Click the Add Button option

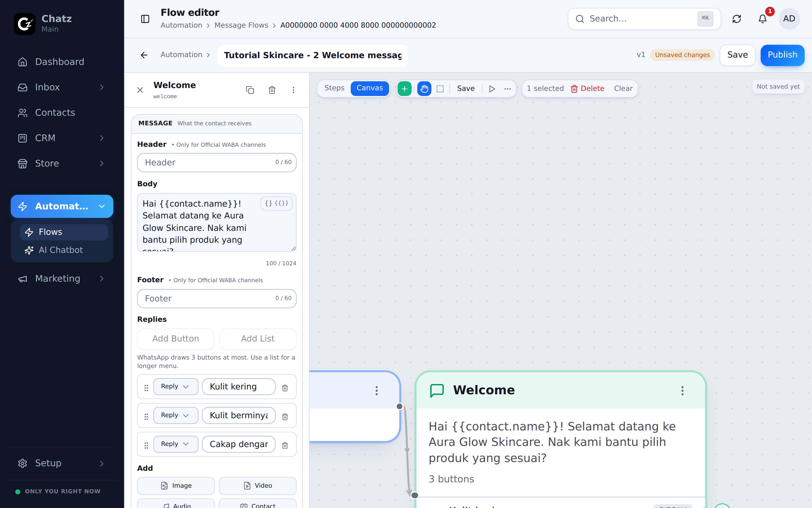pyautogui.click(x=175, y=339)
